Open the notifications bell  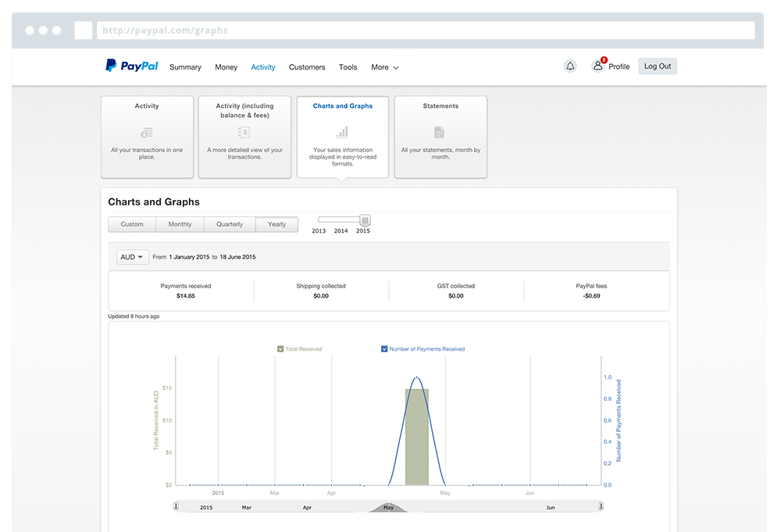(x=570, y=66)
